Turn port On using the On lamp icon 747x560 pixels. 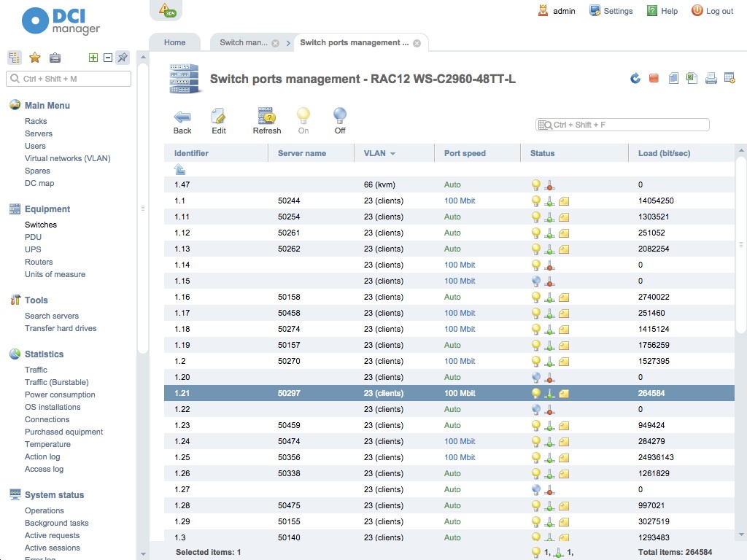[x=303, y=118]
